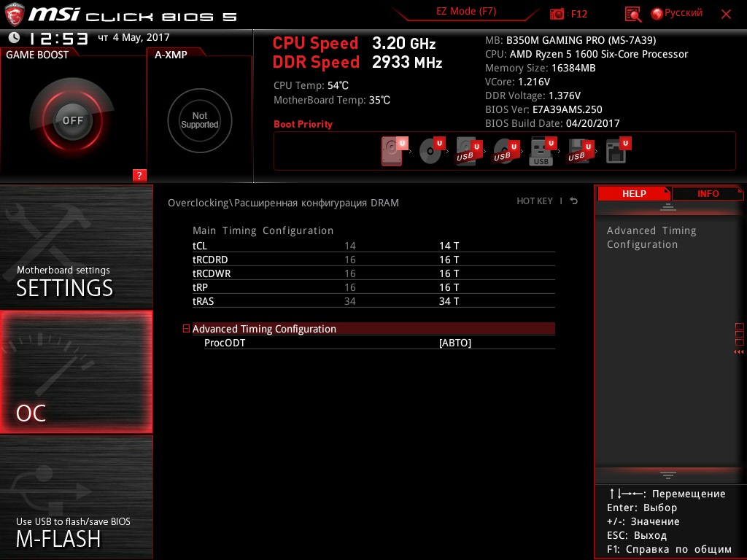747x560 pixels.
Task: Toggle the GAME BOOST round OFF knob
Action: coord(72,120)
